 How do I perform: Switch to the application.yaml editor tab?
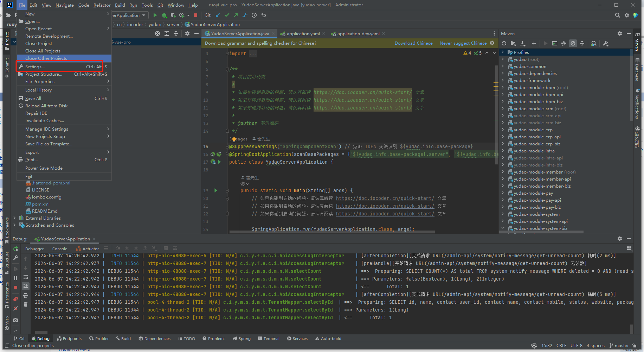click(303, 34)
